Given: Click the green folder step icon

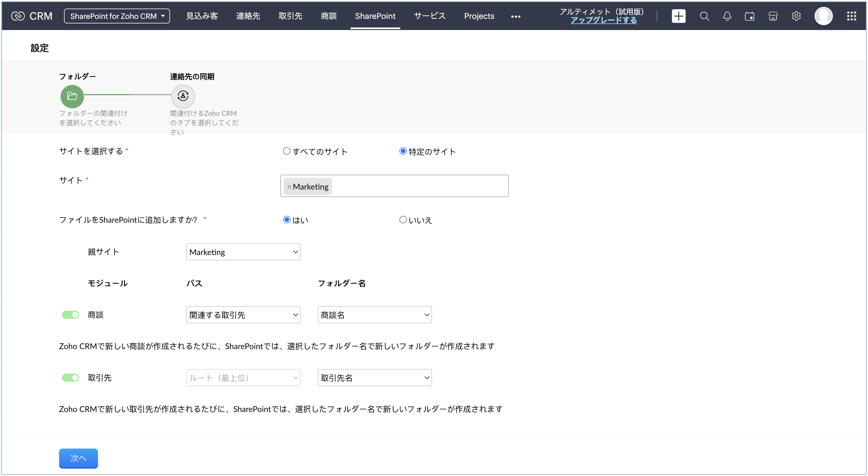Looking at the screenshot, I should [x=72, y=96].
